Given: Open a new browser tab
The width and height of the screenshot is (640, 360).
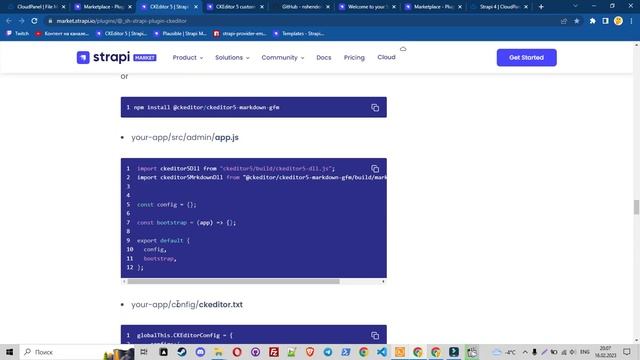Looking at the screenshot, I should (x=541, y=7).
